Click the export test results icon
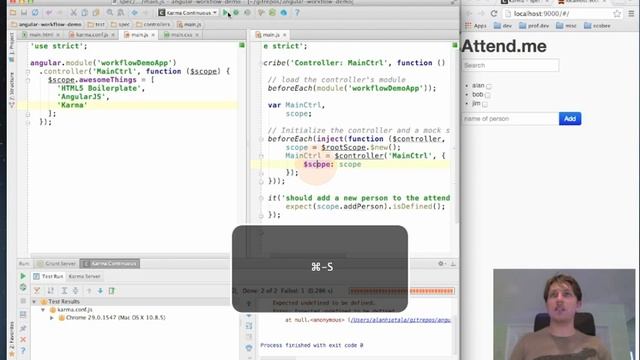640x360 pixels. (112, 291)
